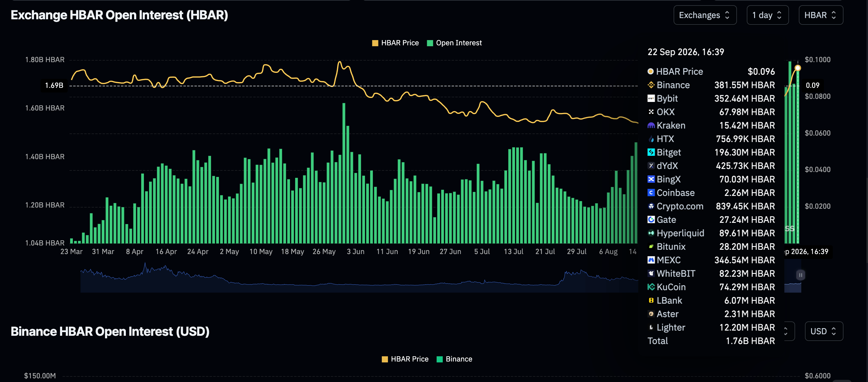Click the "23 Mar" date label
Image resolution: width=868 pixels, height=382 pixels.
(x=71, y=252)
